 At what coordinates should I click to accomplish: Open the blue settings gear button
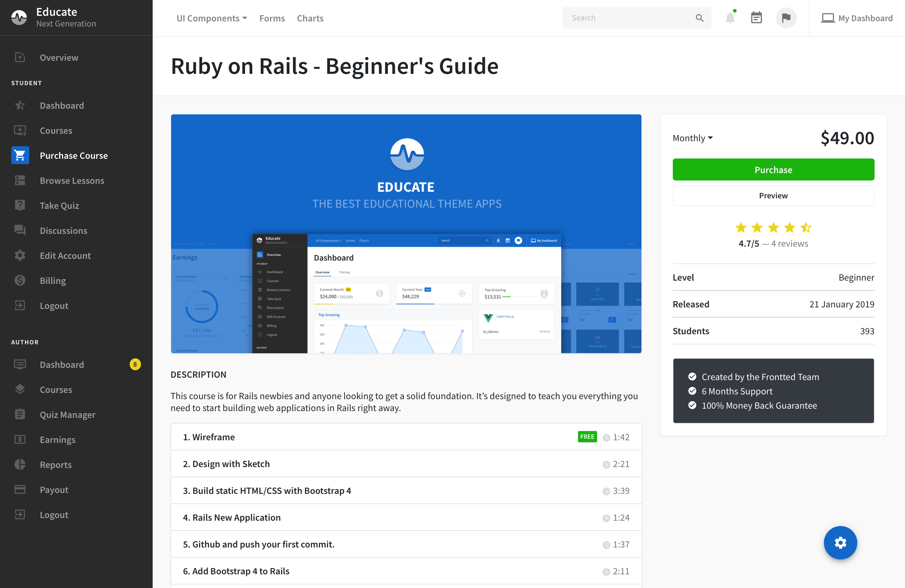click(840, 542)
